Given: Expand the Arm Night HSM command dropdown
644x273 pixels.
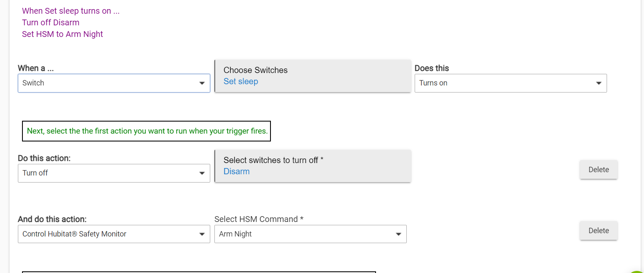Looking at the screenshot, I should click(x=310, y=234).
